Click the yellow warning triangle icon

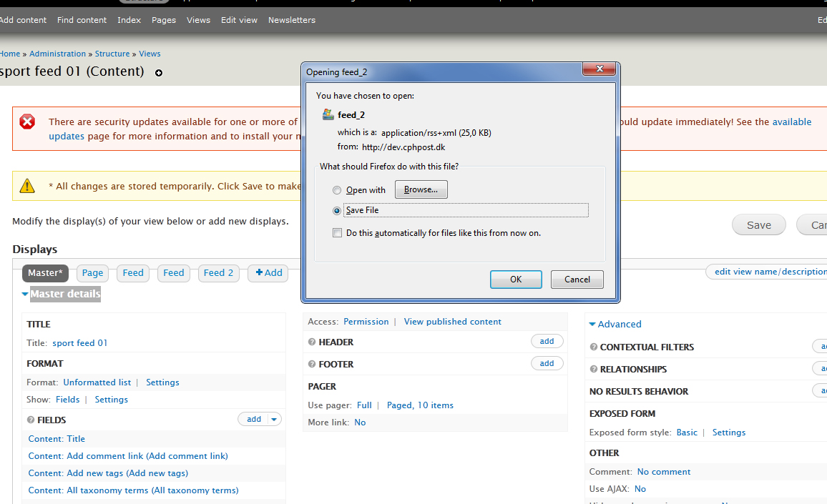(x=27, y=186)
